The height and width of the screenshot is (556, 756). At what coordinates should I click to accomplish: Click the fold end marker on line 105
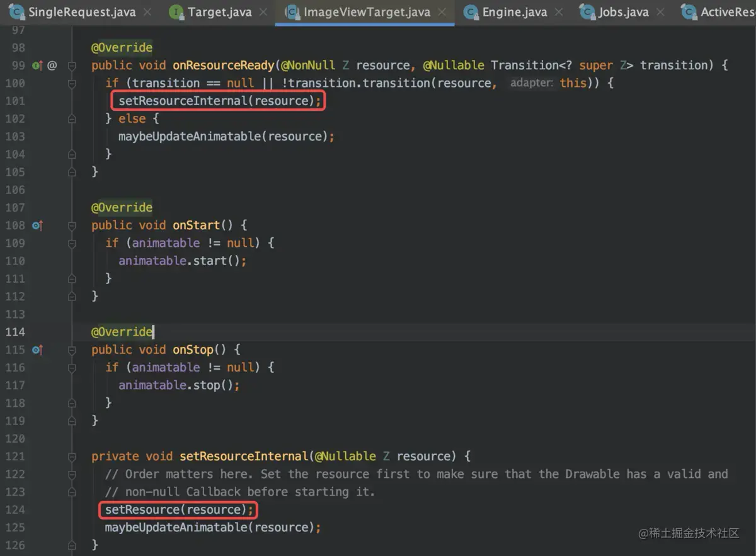point(72,171)
